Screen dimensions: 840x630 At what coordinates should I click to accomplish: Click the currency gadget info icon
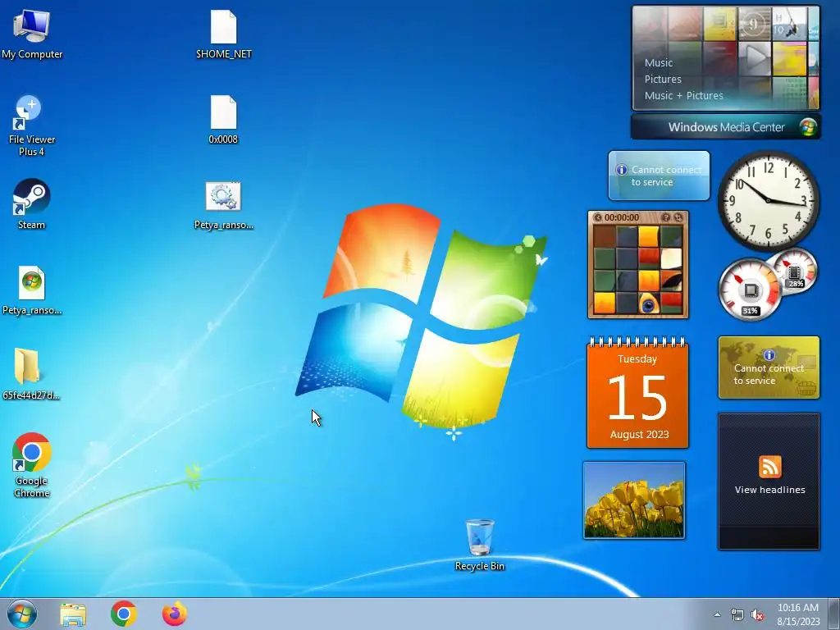coord(769,355)
